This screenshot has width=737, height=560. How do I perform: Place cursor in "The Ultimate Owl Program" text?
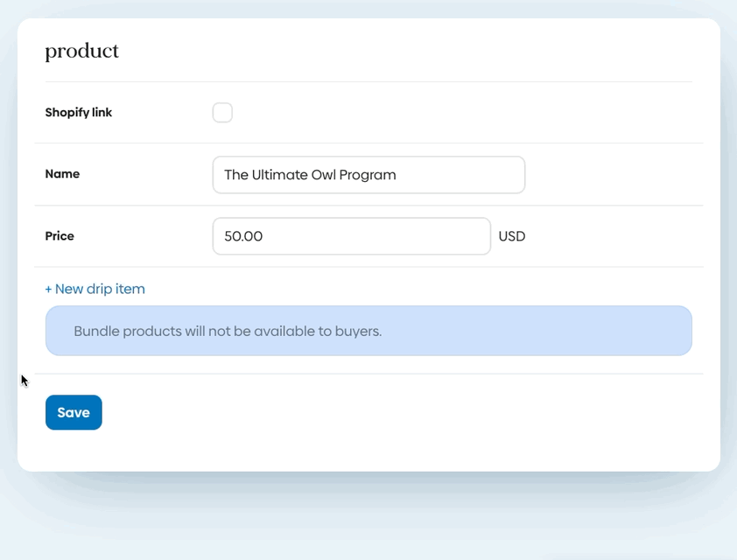point(310,175)
